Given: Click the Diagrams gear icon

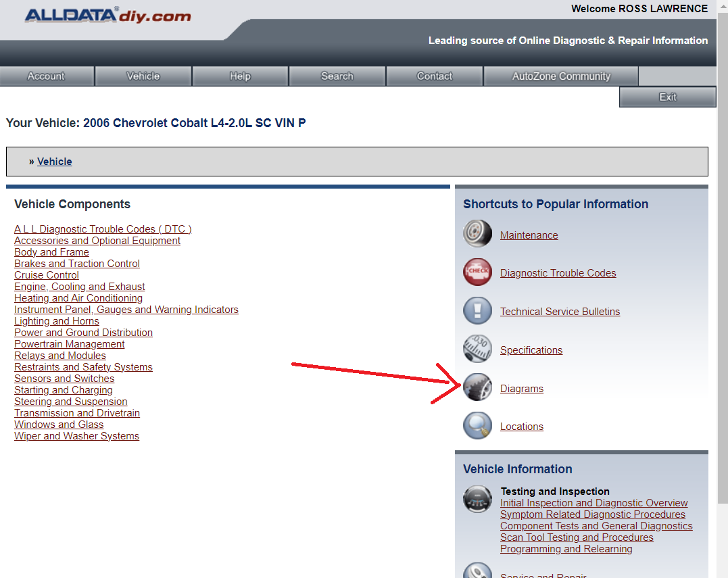Looking at the screenshot, I should pyautogui.click(x=477, y=387).
